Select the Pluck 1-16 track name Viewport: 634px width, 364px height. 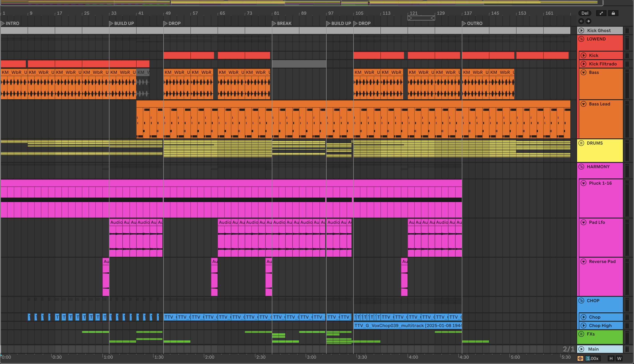[600, 183]
